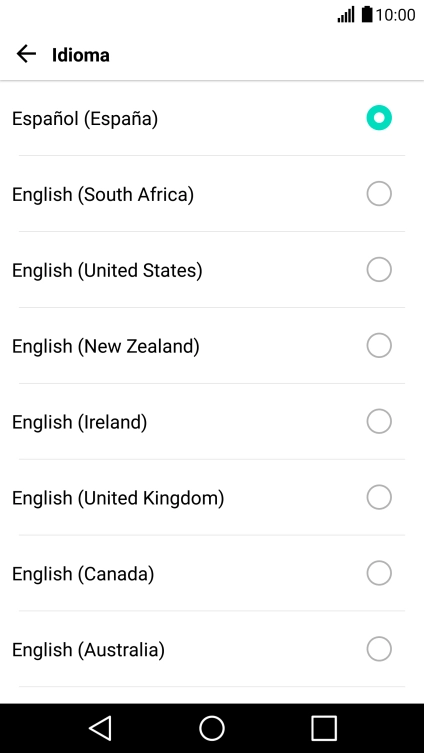The image size is (424, 753).
Task: Tap the English (Canada) list label
Action: 83,574
